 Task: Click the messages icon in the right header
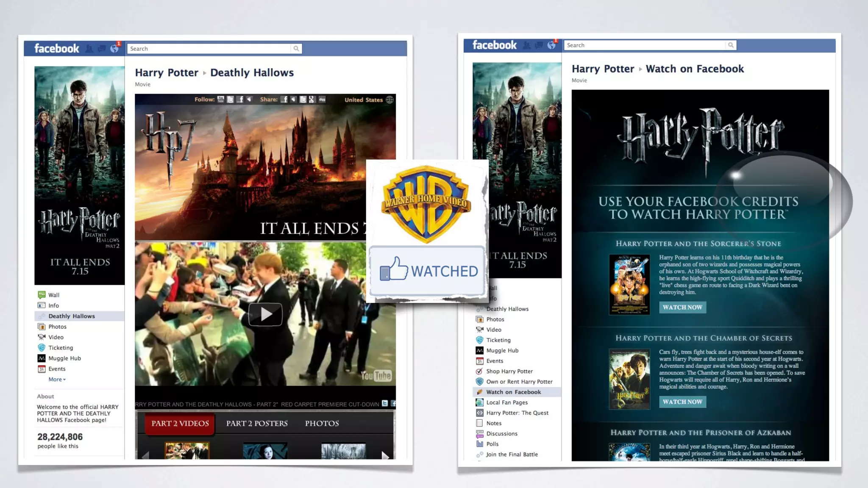click(539, 45)
